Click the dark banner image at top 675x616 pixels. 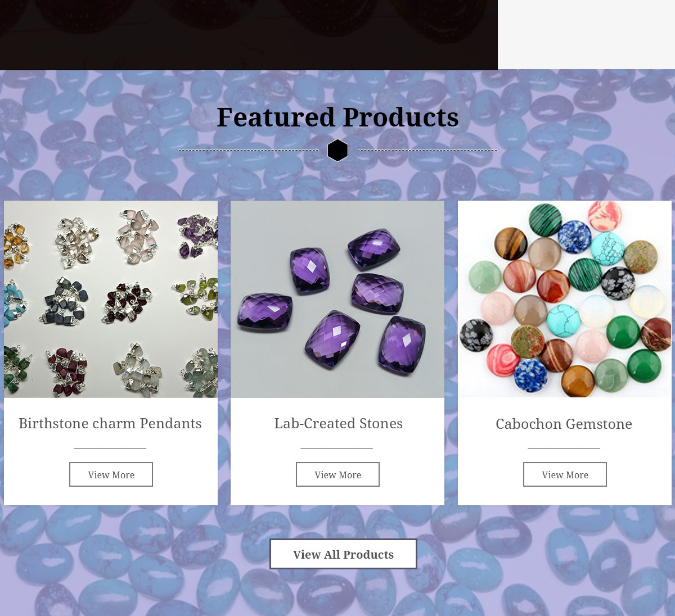(249, 35)
